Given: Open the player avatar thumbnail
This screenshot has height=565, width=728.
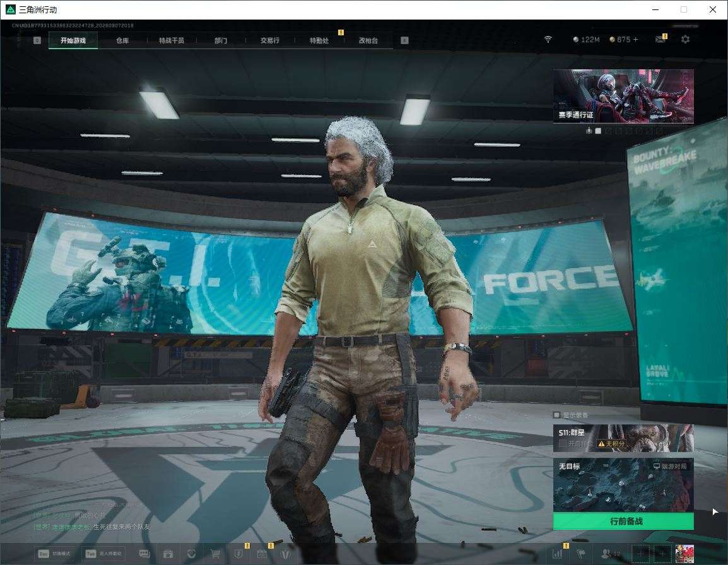Looking at the screenshot, I should coord(684,554).
